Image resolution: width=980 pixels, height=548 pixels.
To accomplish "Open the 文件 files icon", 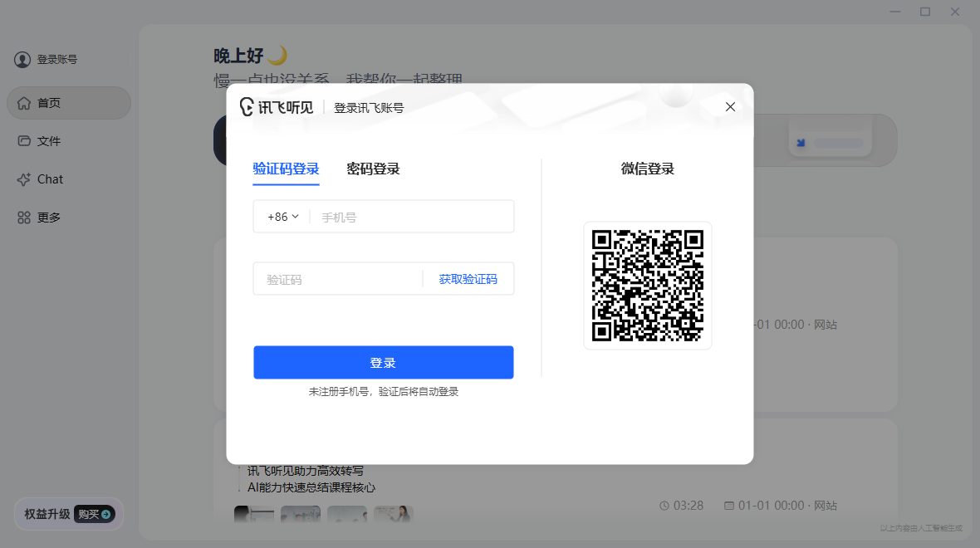I will (24, 141).
